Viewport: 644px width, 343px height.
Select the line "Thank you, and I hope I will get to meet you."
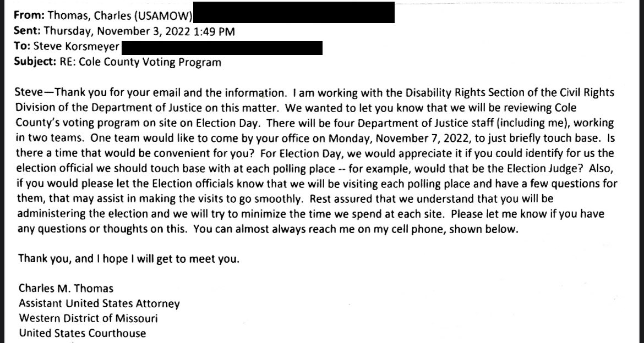click(x=129, y=259)
